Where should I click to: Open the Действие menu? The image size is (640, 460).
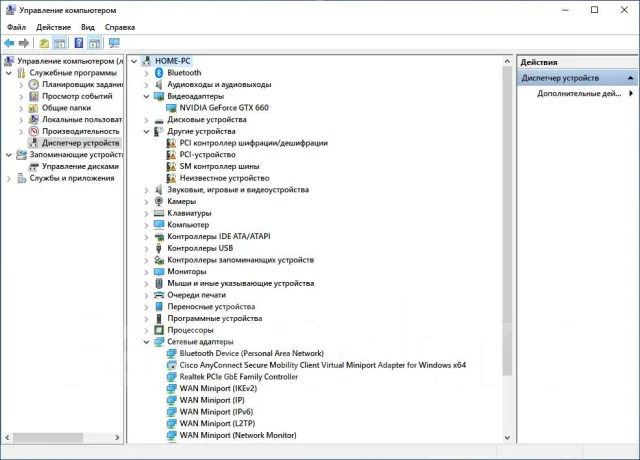tap(53, 27)
